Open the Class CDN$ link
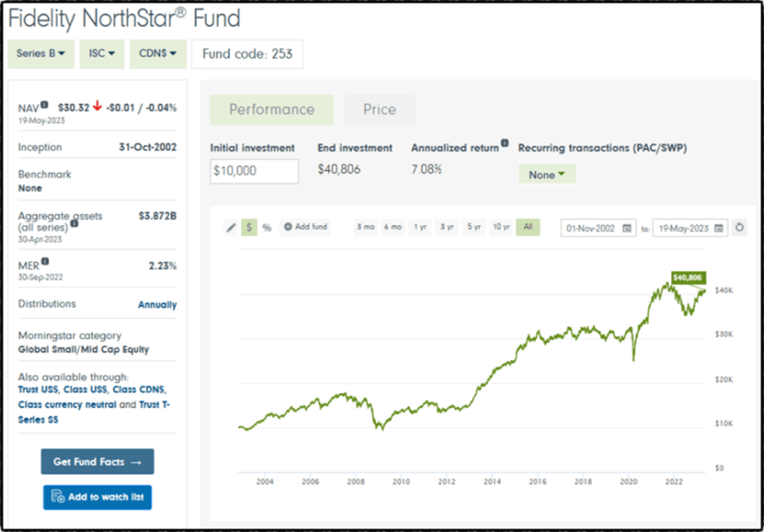 click(x=139, y=389)
